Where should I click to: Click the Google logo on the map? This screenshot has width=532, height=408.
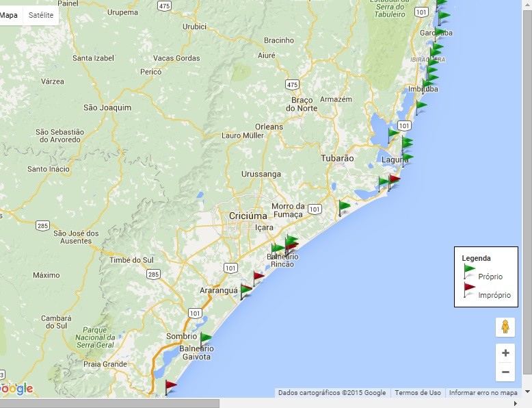click(16, 388)
